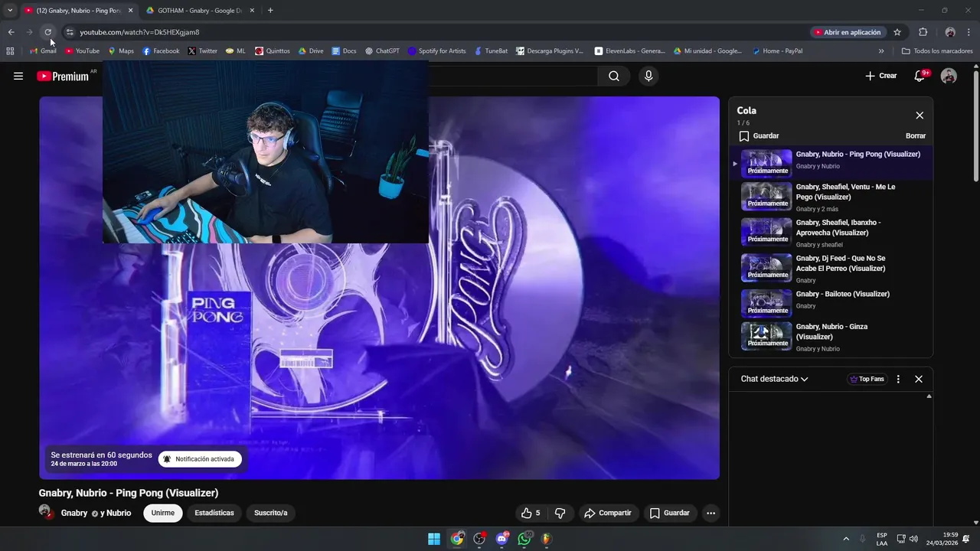Screen dimensions: 980x551
Task: Reload the page in Chrome
Action: (47, 32)
